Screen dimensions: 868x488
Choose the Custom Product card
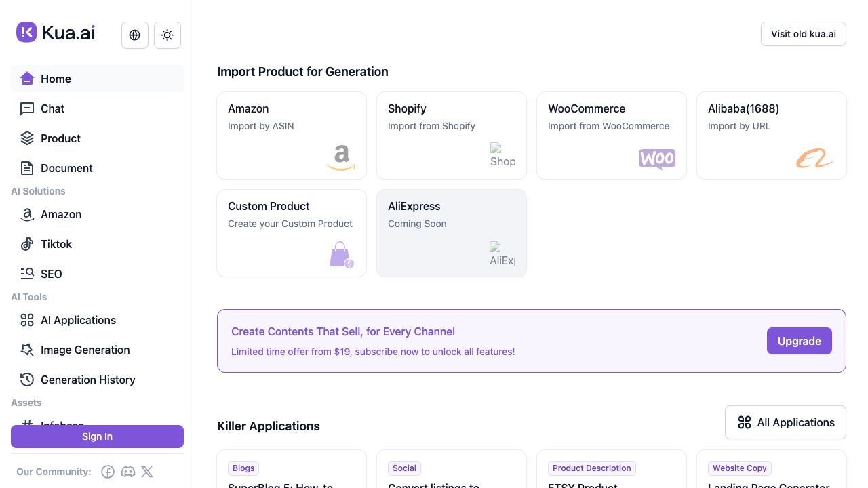point(292,233)
